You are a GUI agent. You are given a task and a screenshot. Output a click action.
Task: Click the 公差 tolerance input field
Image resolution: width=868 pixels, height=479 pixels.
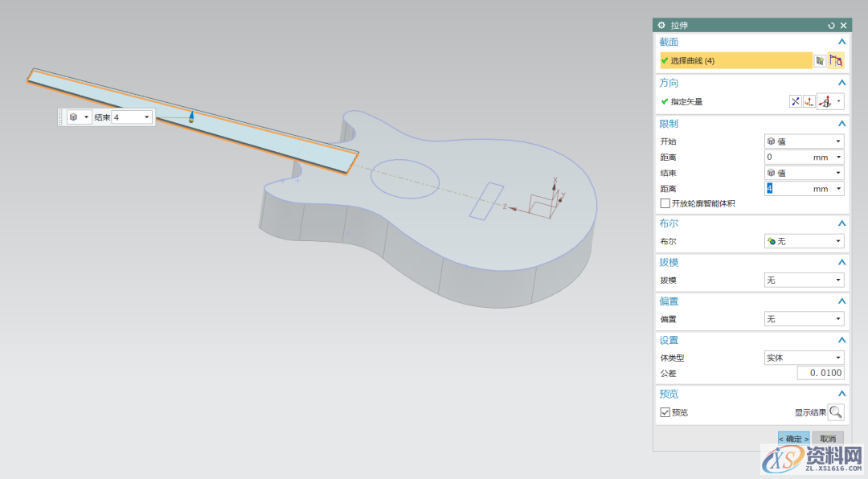coord(821,373)
